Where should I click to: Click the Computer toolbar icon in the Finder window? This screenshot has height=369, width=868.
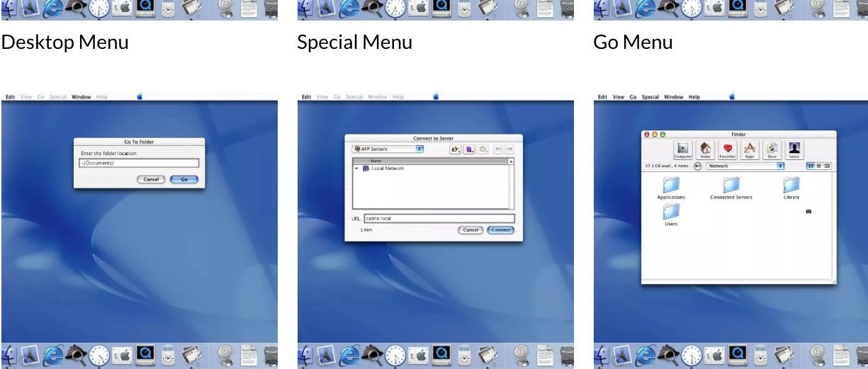coord(682,149)
